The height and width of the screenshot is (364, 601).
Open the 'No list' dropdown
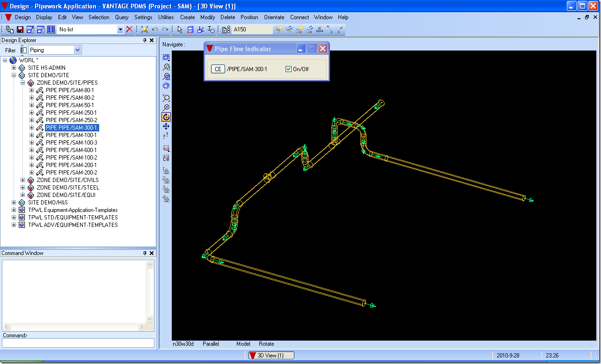pos(120,29)
